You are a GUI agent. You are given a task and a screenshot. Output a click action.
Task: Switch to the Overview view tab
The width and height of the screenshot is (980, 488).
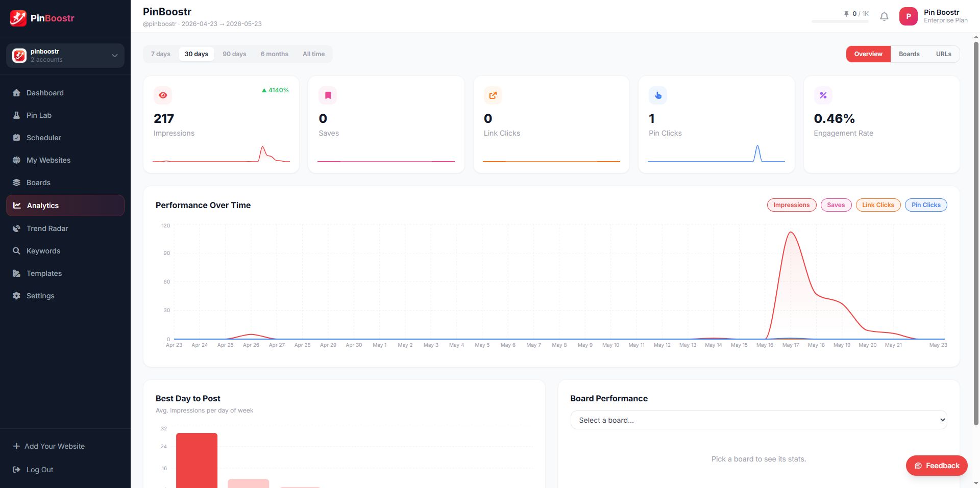click(868, 54)
